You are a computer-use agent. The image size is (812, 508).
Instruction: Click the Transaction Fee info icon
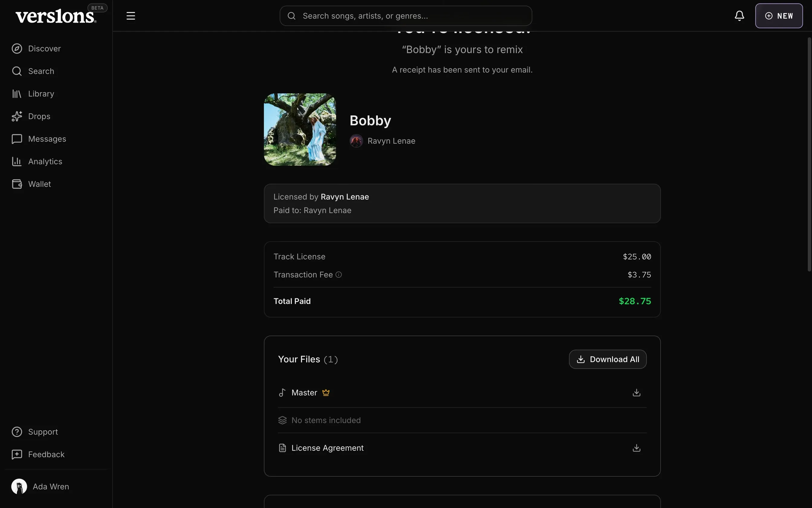point(339,275)
